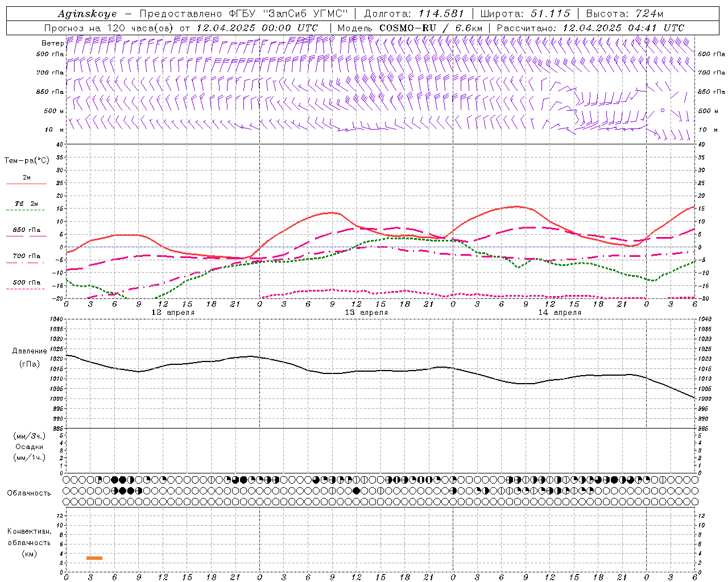Click the "(км)" unit under convective cloudiness
The image size is (728, 582).
tap(29, 554)
